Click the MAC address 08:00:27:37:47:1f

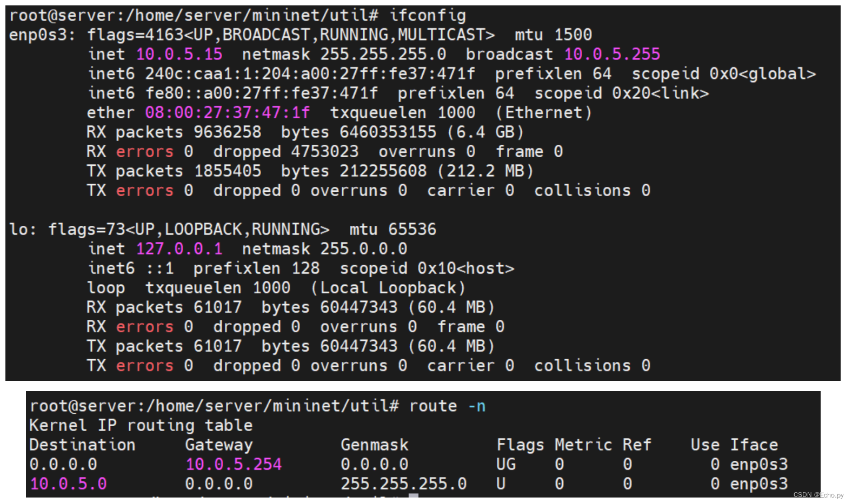[x=227, y=113]
